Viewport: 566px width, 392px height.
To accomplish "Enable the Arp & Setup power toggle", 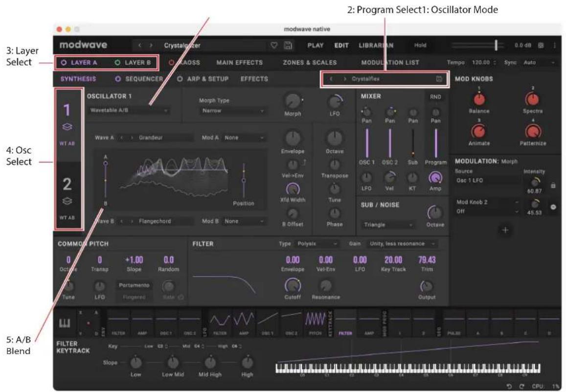I will (x=180, y=79).
